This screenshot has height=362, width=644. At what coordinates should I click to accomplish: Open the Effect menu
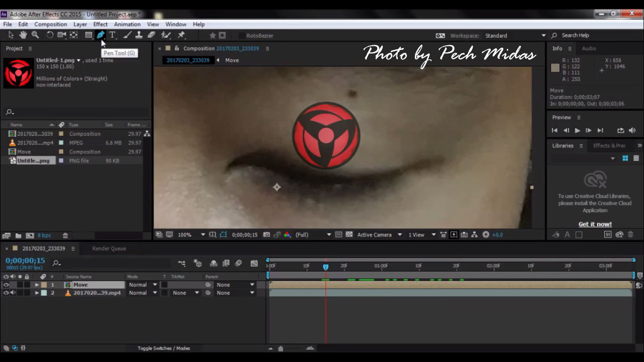point(100,24)
